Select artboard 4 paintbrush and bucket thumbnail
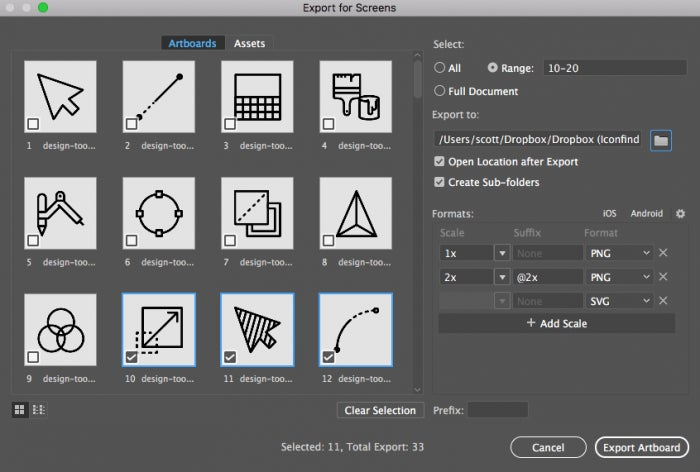Image resolution: width=700 pixels, height=472 pixels. (x=356, y=97)
